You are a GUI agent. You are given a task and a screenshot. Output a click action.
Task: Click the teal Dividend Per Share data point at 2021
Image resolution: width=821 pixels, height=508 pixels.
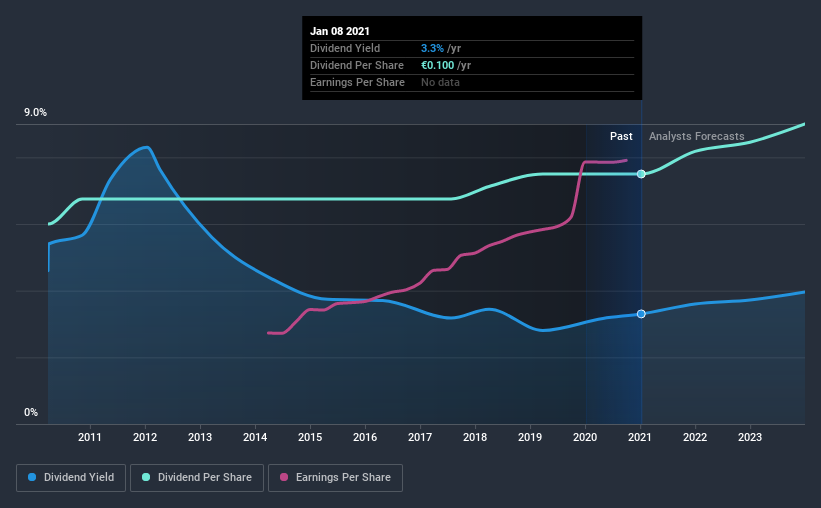641,174
